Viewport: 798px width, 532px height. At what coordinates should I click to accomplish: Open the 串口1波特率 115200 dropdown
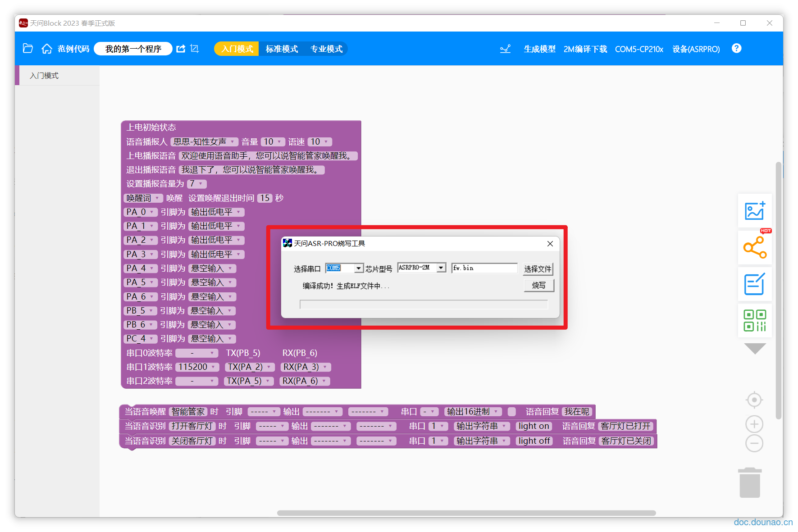coord(197,367)
